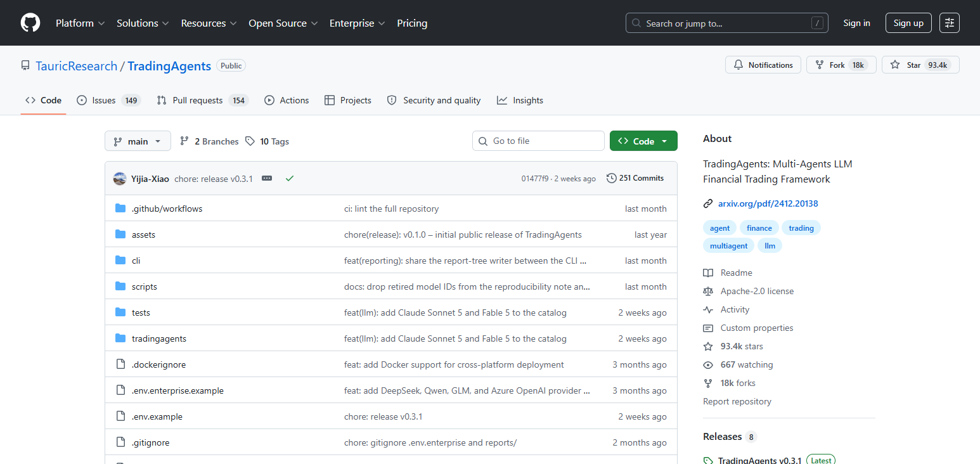Open the main branch selector dropdown

138,141
